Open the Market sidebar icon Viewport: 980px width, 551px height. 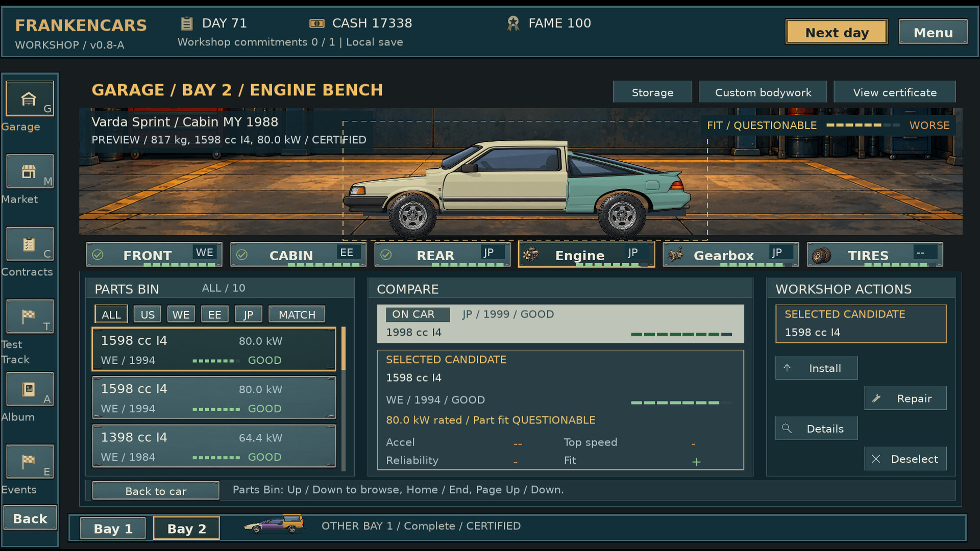click(30, 171)
